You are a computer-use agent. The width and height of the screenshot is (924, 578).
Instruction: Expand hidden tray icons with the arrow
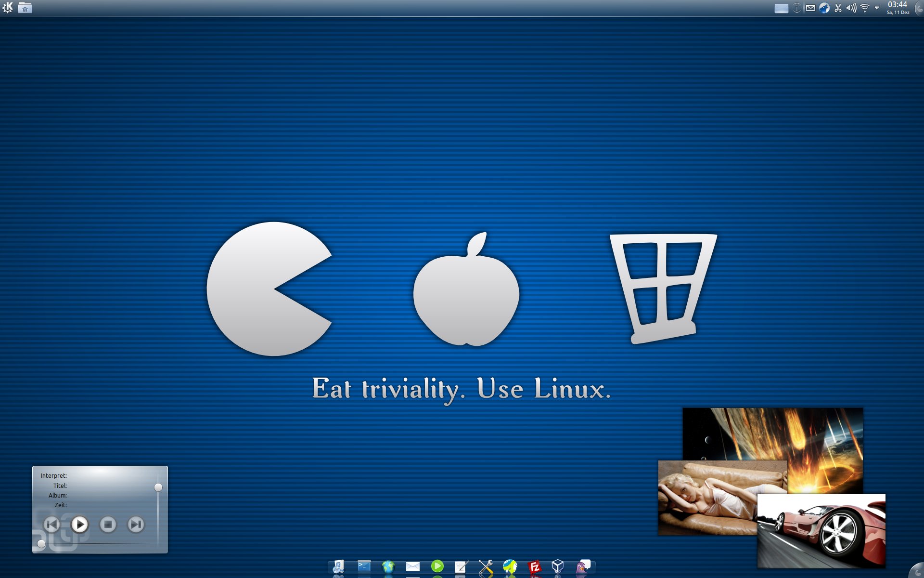(877, 8)
